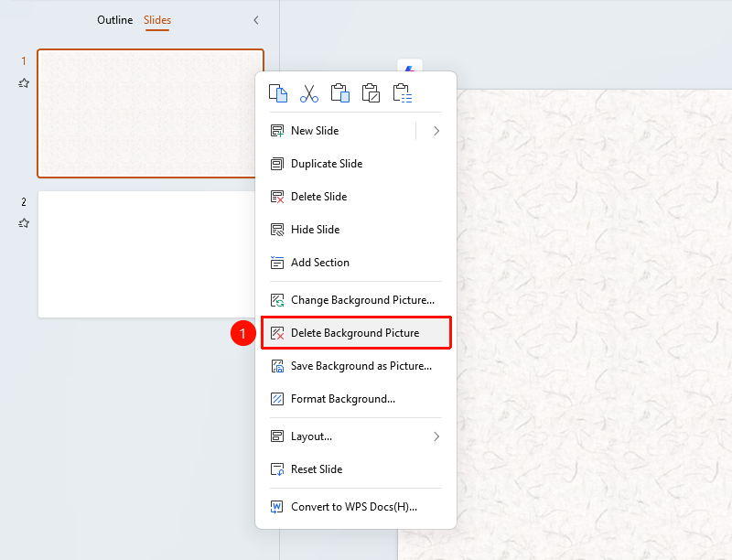
Task: Select Hide Slide in the context menu
Action: tap(356, 230)
